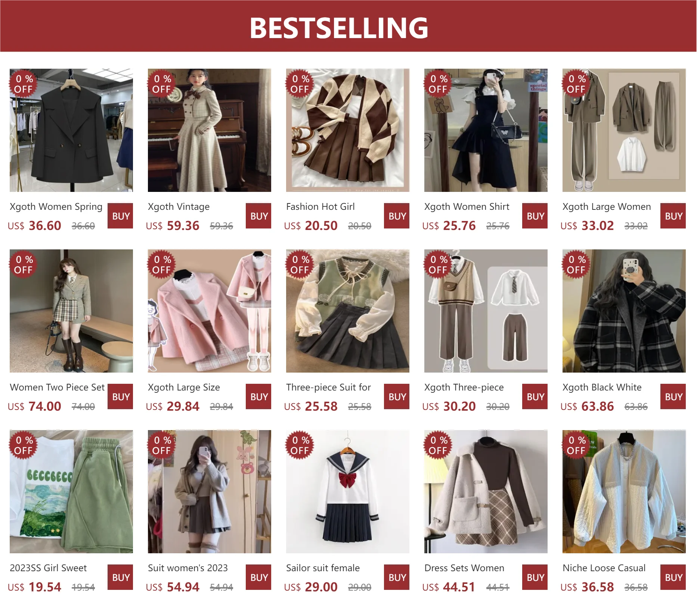This screenshot has width=697, height=616.
Task: Click the US$ 74.00 price of Two Piece Set
Action: click(34, 406)
